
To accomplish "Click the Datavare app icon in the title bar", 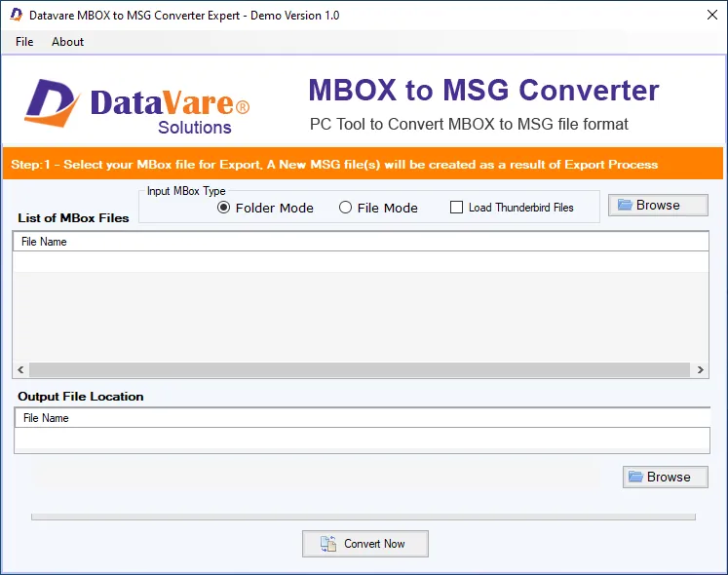I will click(x=17, y=15).
